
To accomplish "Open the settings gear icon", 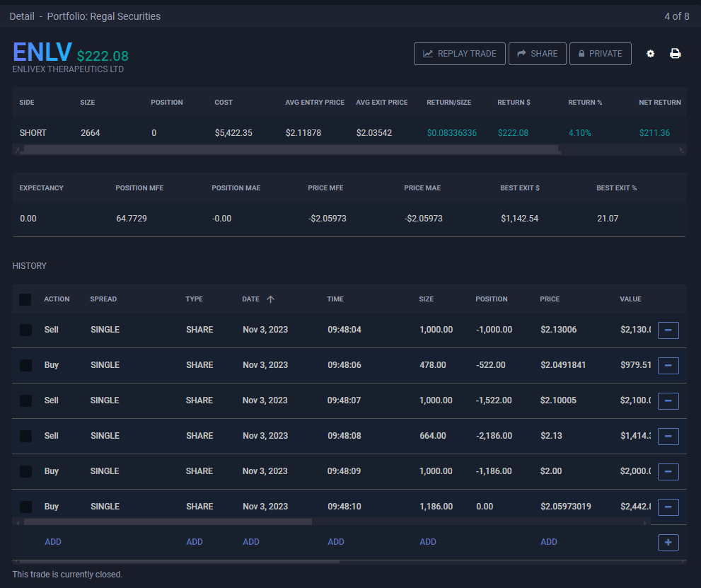I will [x=651, y=54].
